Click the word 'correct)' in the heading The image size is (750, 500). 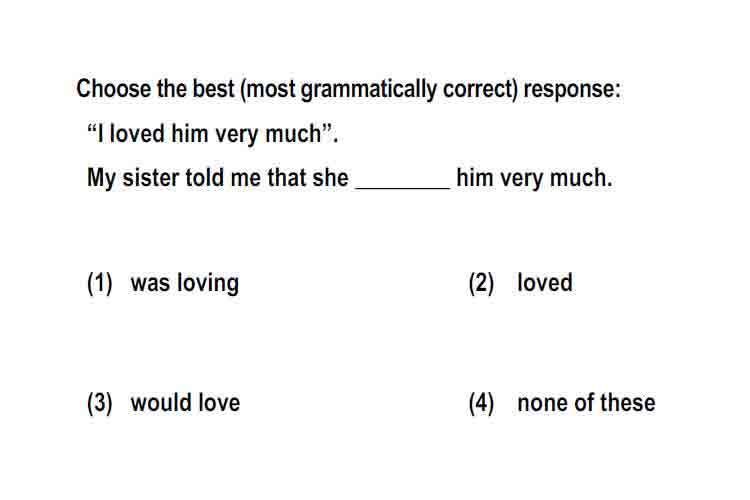point(480,89)
